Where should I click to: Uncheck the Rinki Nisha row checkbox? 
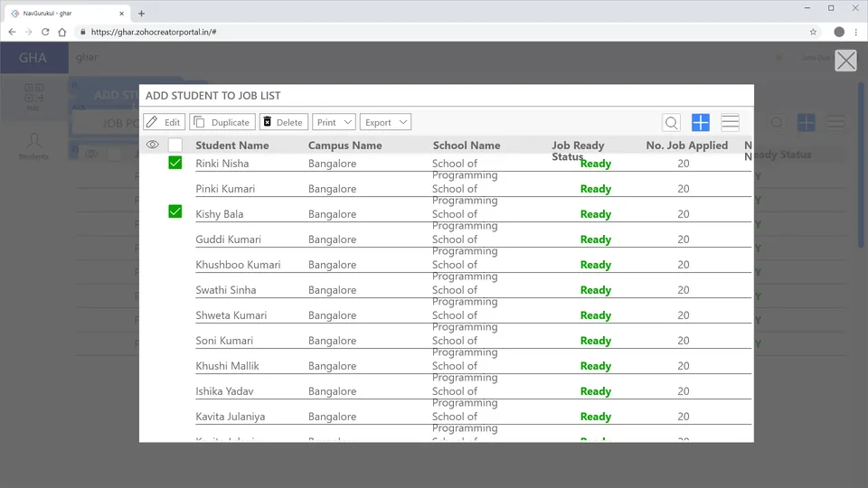pos(175,163)
